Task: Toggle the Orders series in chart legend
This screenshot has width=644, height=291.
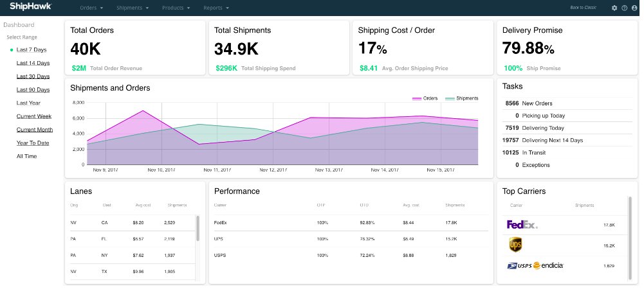Action: (425, 98)
